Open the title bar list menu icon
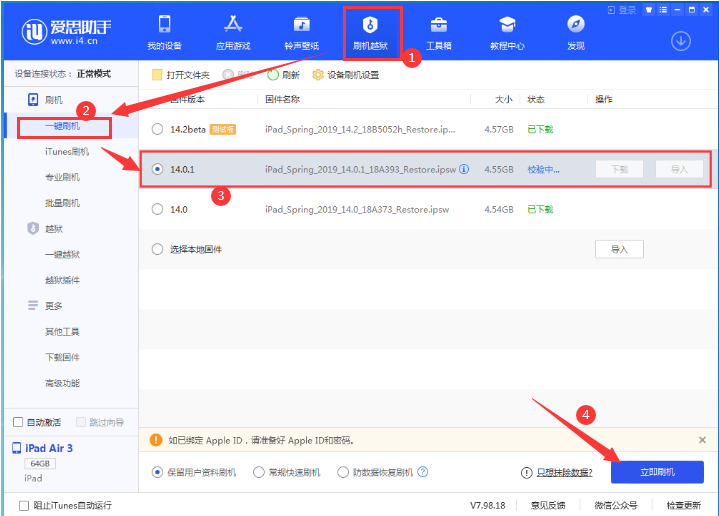The image size is (719, 516). coord(663,10)
